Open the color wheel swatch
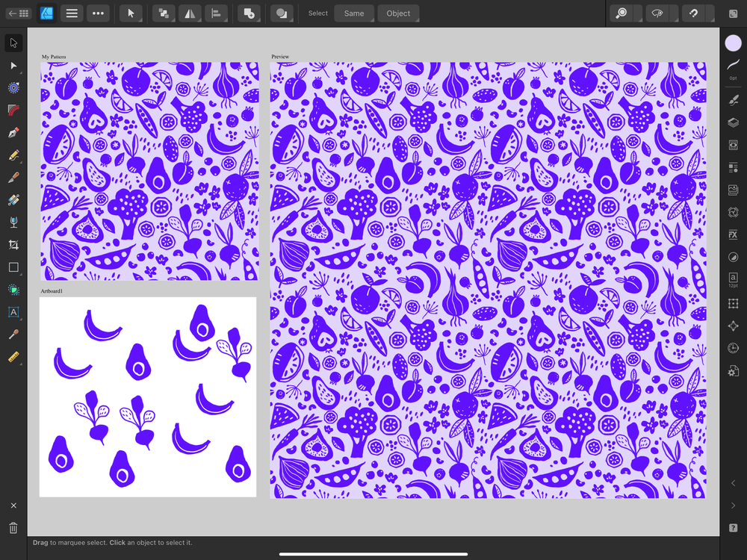 pyautogui.click(x=733, y=43)
